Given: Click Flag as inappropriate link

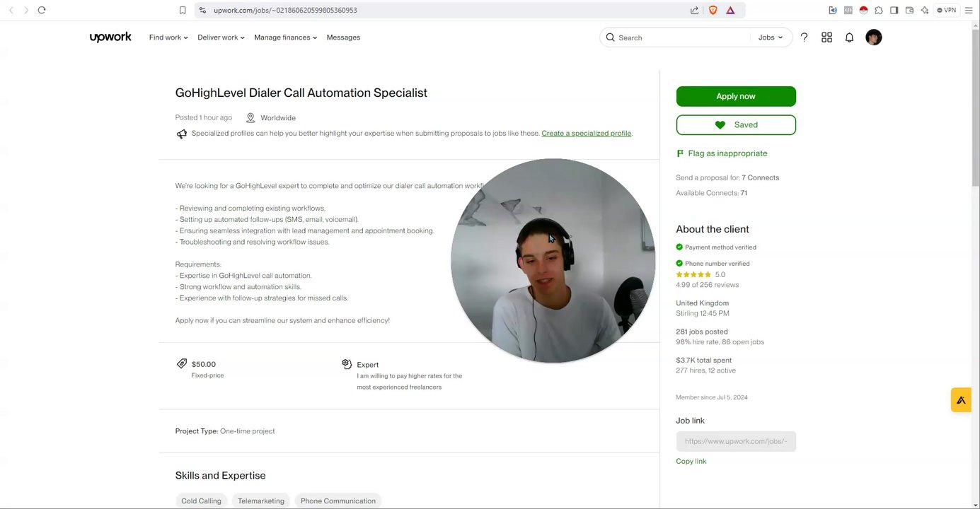Looking at the screenshot, I should click(x=727, y=153).
